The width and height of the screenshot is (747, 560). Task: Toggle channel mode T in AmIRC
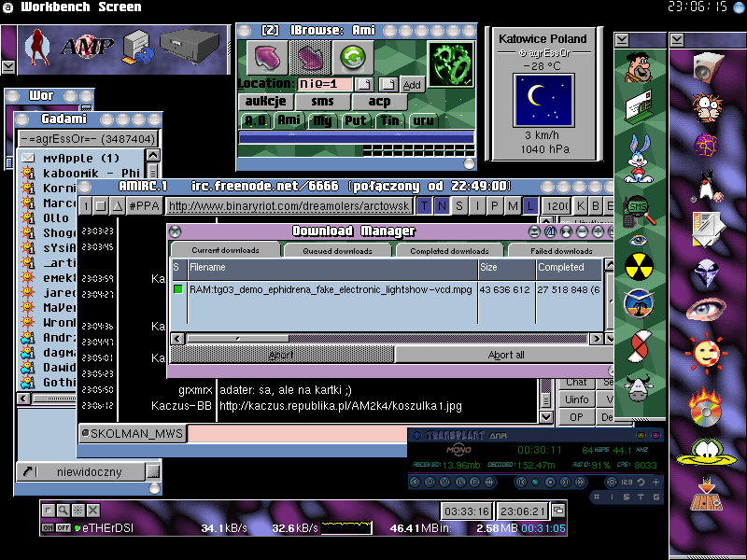point(424,205)
